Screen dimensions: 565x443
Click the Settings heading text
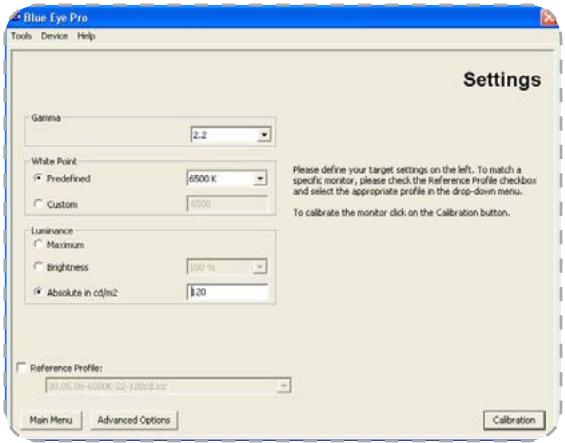[502, 80]
